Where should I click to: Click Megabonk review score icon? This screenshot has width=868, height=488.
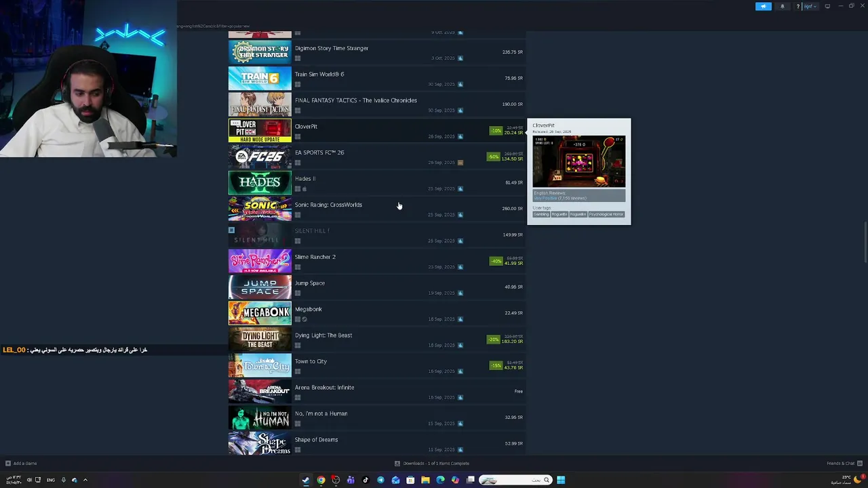tap(460, 319)
